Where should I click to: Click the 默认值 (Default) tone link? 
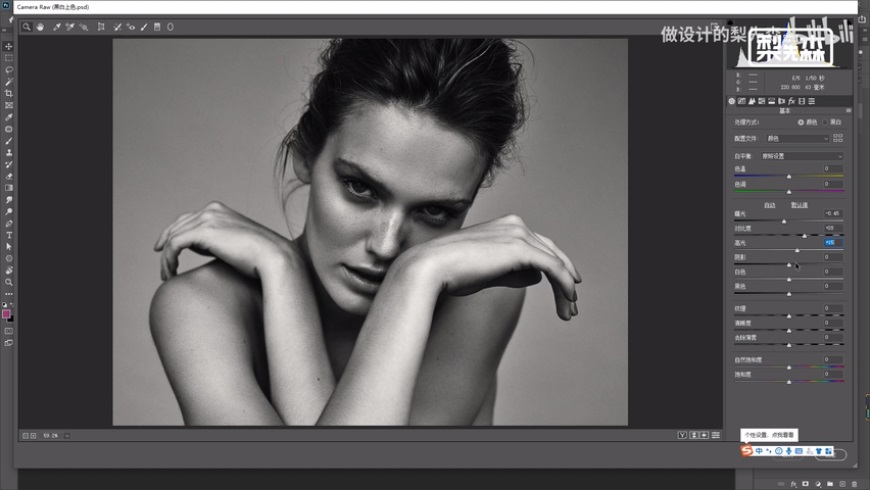point(798,205)
